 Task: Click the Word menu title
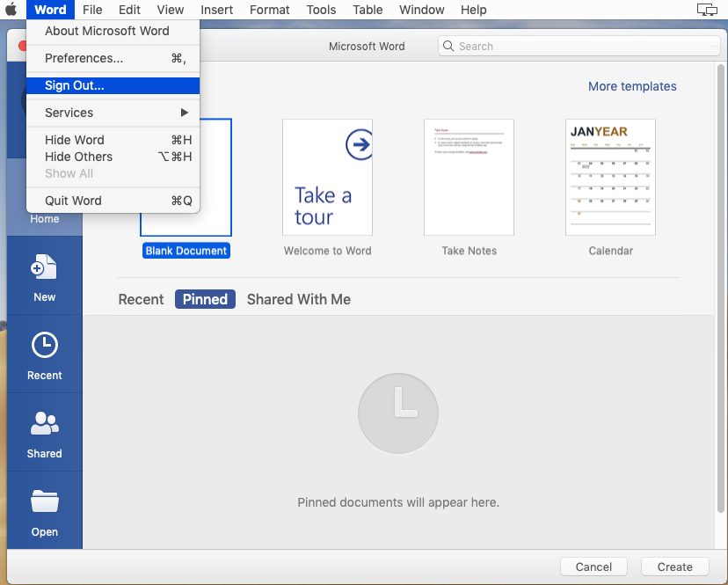coord(51,10)
